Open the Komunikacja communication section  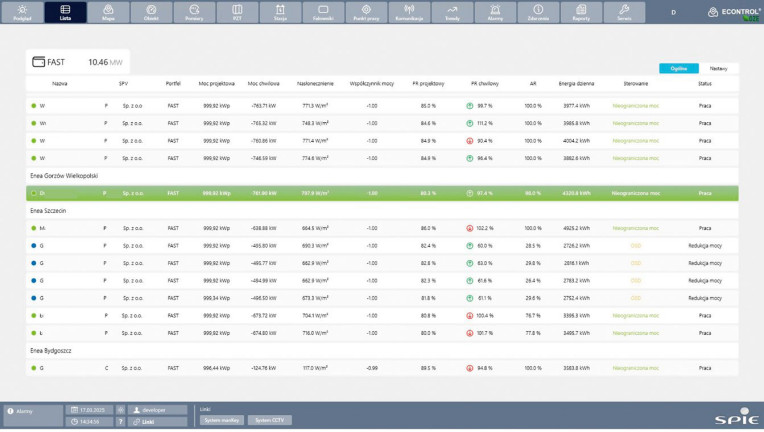point(409,12)
